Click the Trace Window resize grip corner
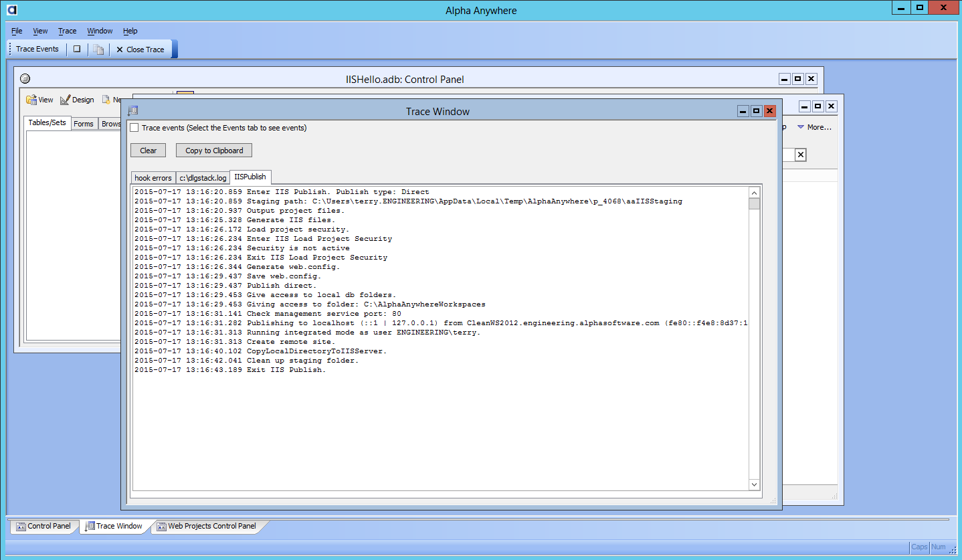962x560 pixels. coord(773,501)
